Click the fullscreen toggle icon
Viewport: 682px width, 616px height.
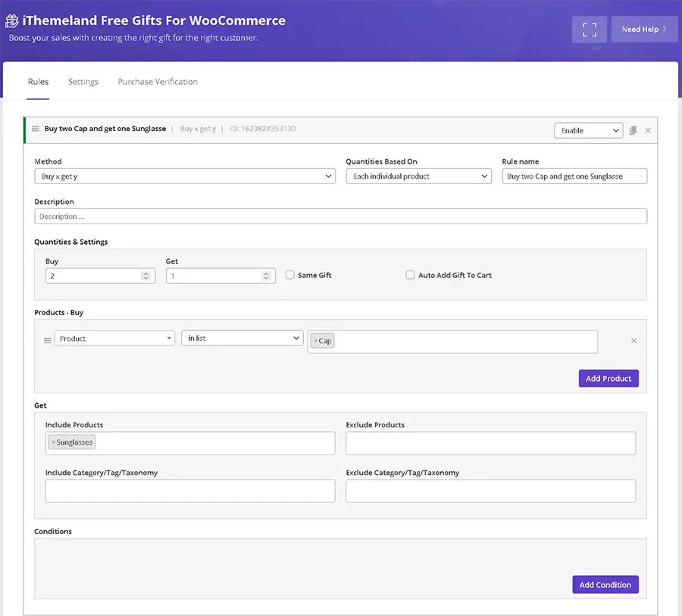[590, 30]
